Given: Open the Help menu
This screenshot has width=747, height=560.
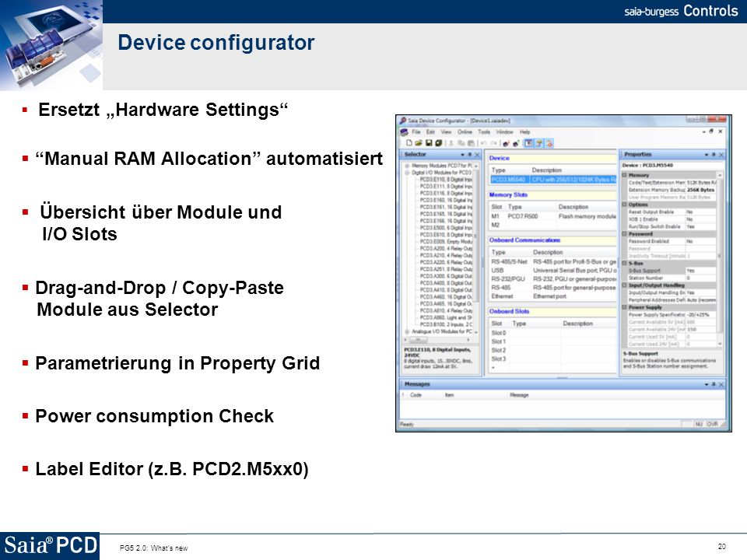Looking at the screenshot, I should (524, 132).
